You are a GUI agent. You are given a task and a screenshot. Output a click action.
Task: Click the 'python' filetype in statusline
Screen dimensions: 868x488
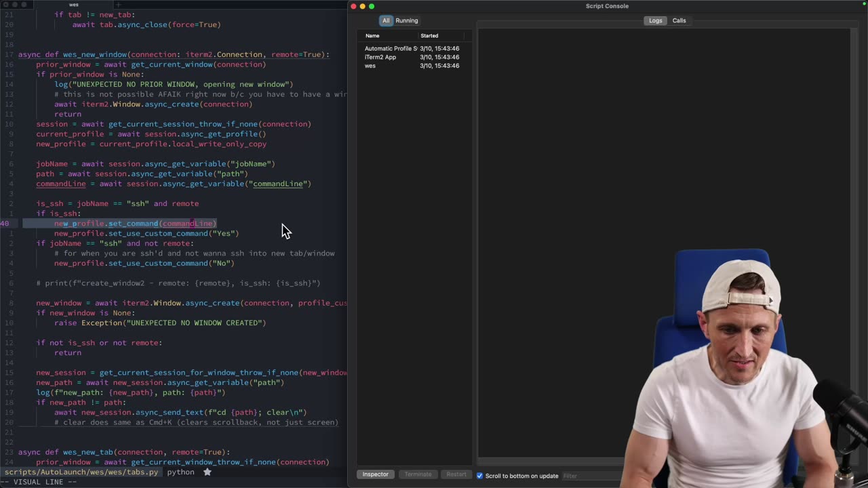tap(181, 472)
